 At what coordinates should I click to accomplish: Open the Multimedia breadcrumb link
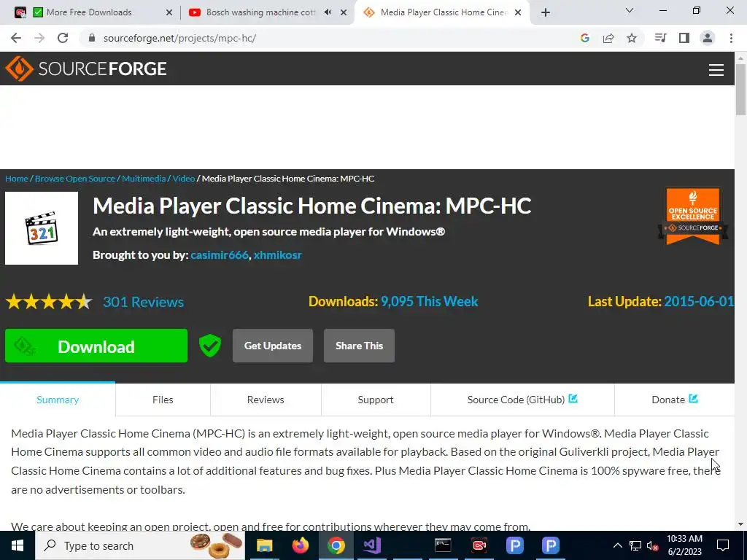(x=144, y=179)
